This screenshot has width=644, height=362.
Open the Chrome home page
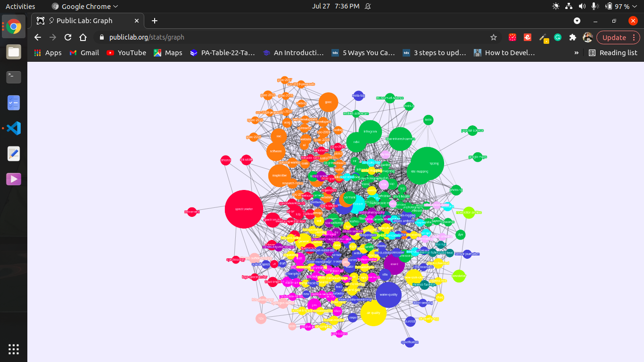83,37
